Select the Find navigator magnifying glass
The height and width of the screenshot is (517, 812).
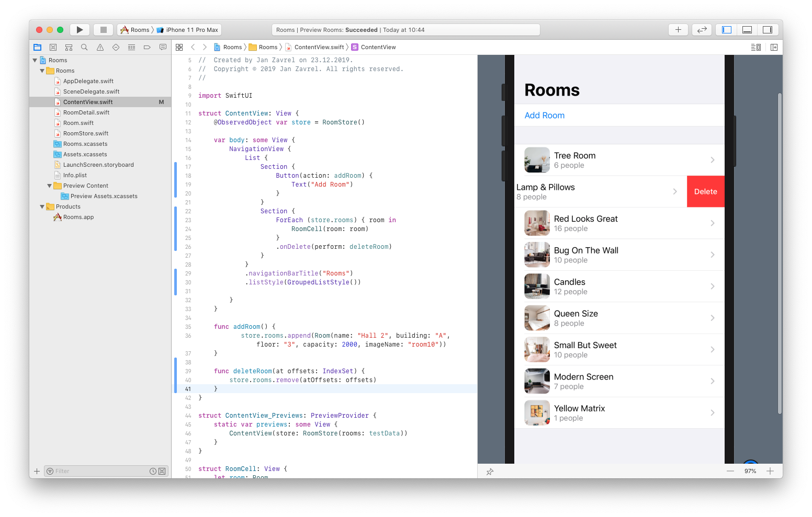84,47
